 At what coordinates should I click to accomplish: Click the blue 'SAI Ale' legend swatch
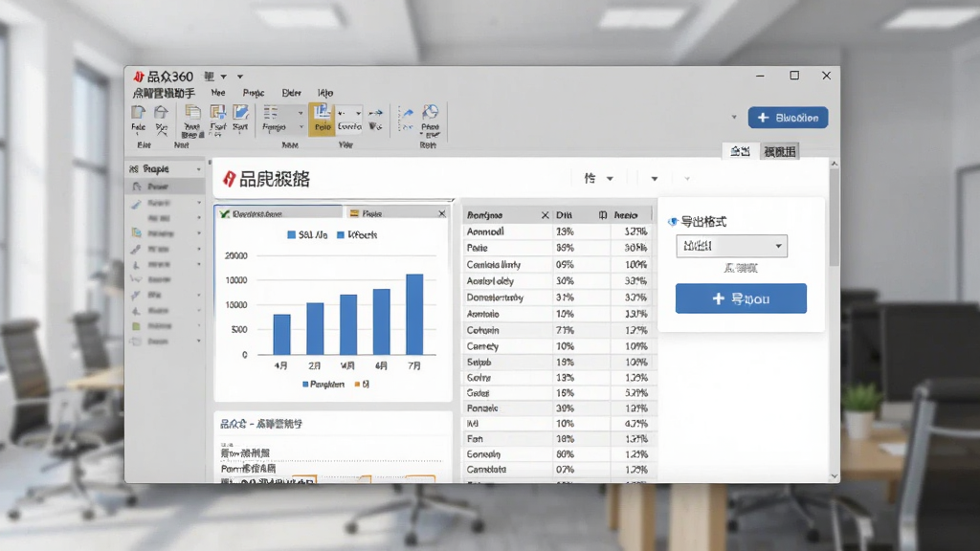pos(291,235)
